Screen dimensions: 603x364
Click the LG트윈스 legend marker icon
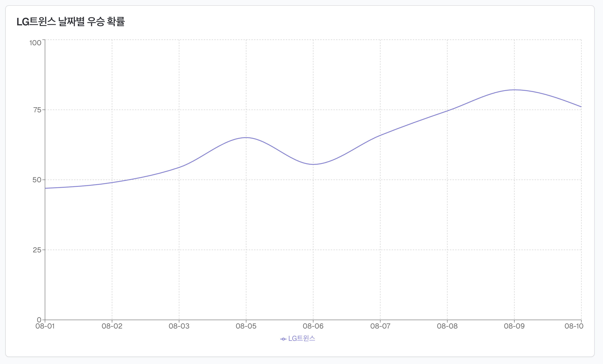coord(283,339)
